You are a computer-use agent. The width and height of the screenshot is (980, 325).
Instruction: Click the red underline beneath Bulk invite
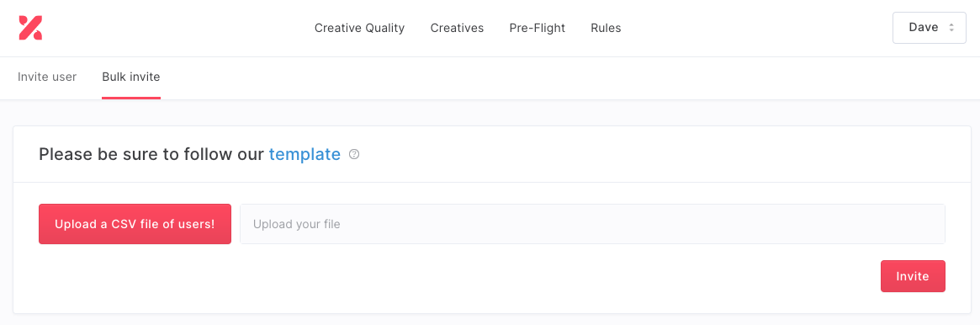click(131, 99)
